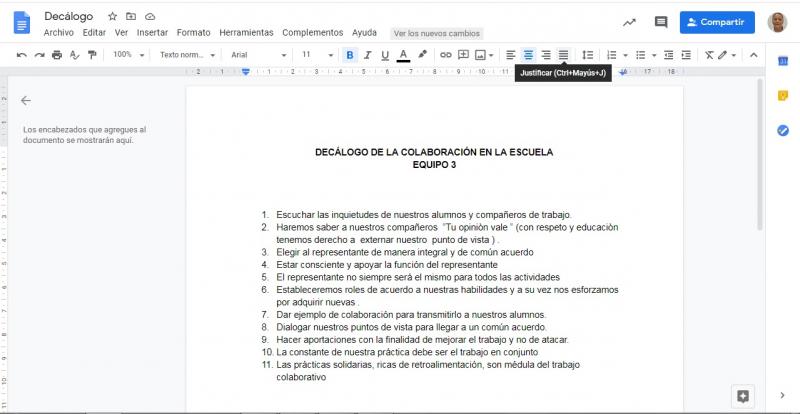The width and height of the screenshot is (800, 414).
Task: Click the blue Compartir button
Action: (717, 22)
